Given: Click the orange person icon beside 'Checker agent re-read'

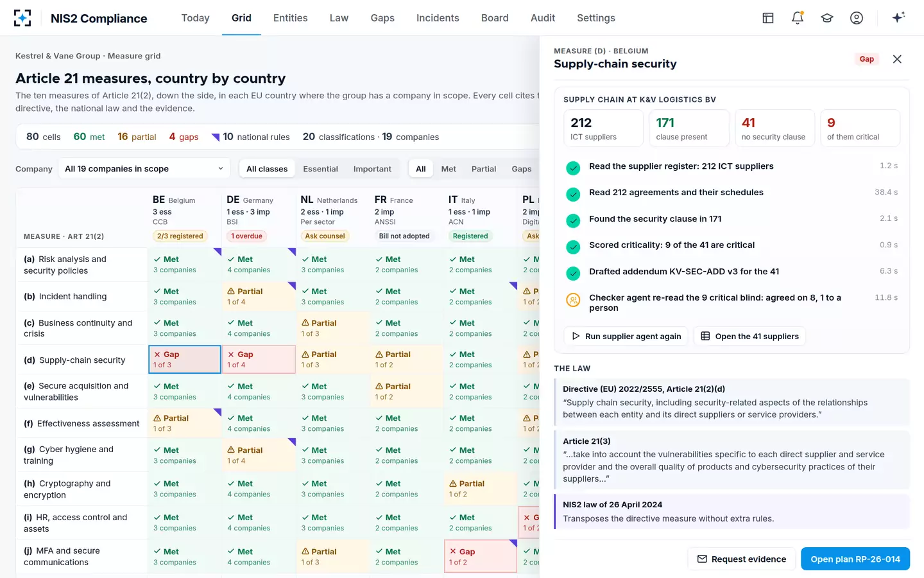Looking at the screenshot, I should pyautogui.click(x=574, y=300).
